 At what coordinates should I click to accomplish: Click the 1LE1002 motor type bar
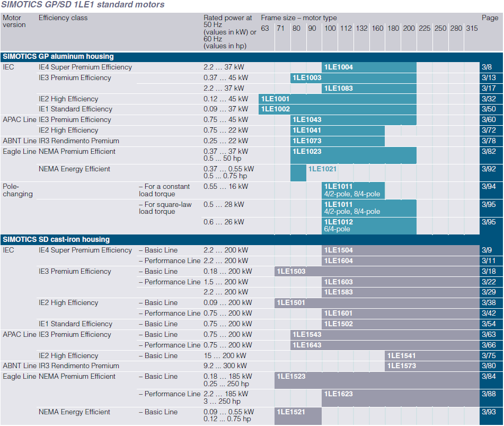pos(338,109)
